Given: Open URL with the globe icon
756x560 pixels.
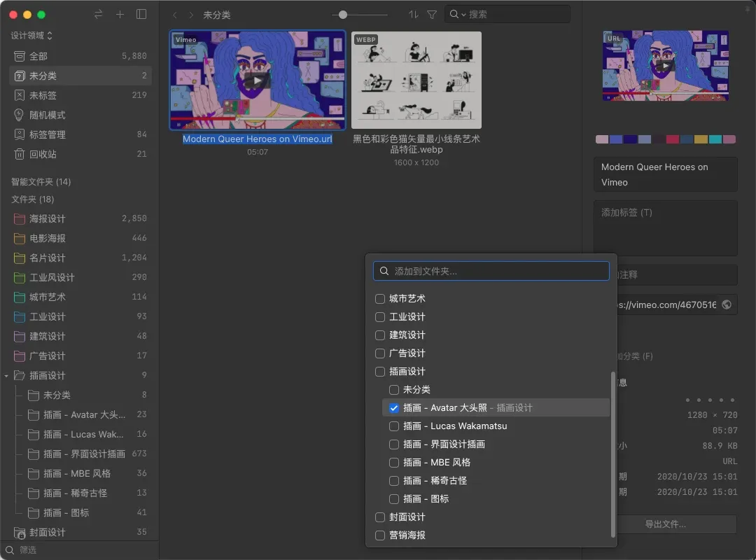Looking at the screenshot, I should (x=727, y=304).
